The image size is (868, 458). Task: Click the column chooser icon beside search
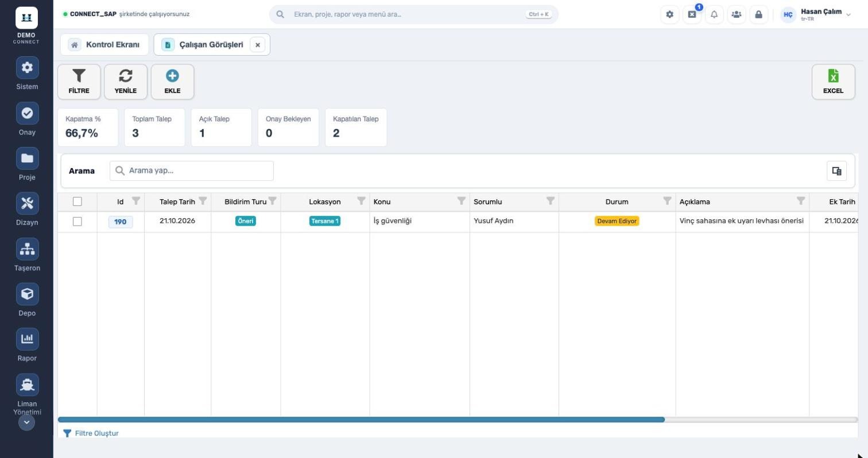click(836, 171)
